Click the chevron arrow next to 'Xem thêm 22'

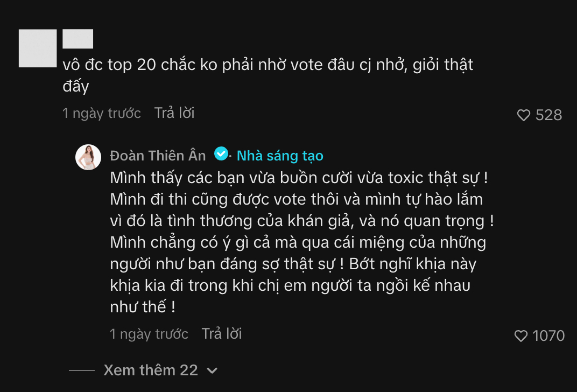pyautogui.click(x=212, y=370)
